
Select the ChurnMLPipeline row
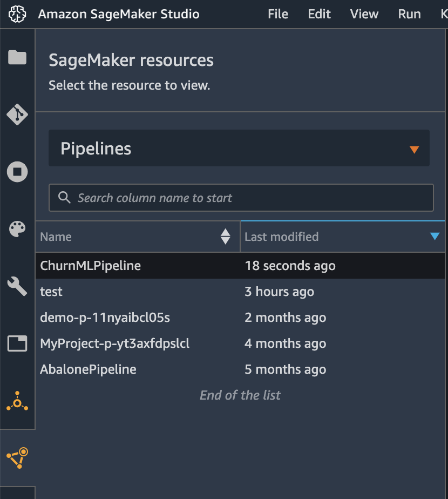(240, 266)
